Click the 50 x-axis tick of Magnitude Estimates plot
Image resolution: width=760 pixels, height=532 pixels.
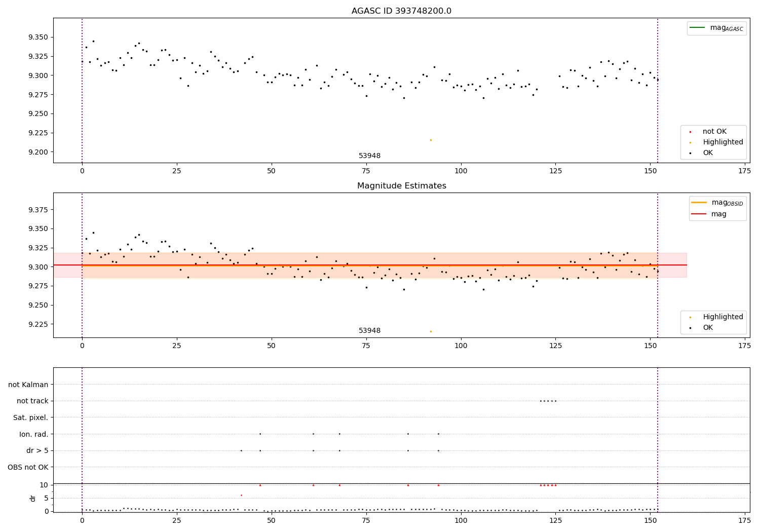pyautogui.click(x=272, y=346)
